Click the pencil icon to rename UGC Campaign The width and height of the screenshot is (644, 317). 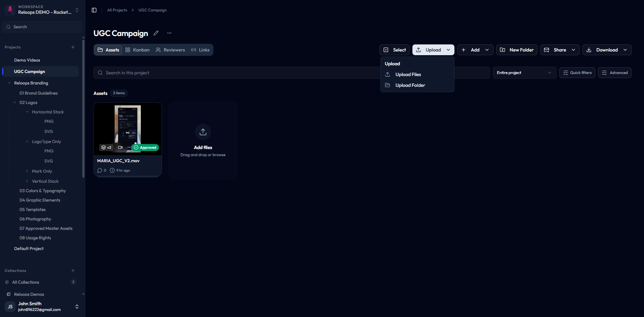tap(156, 33)
